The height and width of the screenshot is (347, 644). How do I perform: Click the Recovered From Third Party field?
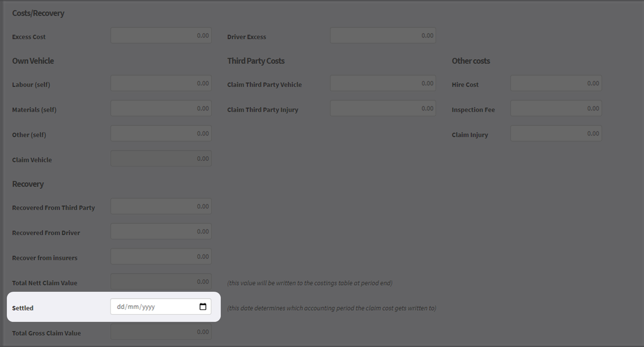pos(161,206)
